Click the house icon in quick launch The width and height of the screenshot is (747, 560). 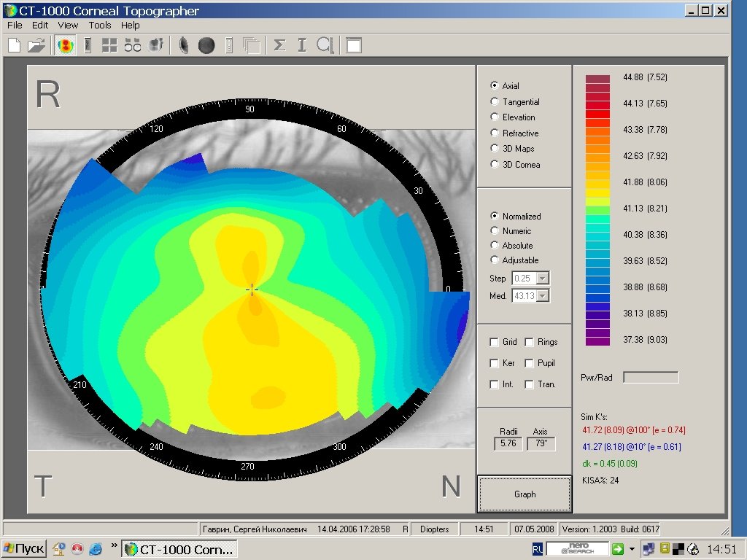59,549
